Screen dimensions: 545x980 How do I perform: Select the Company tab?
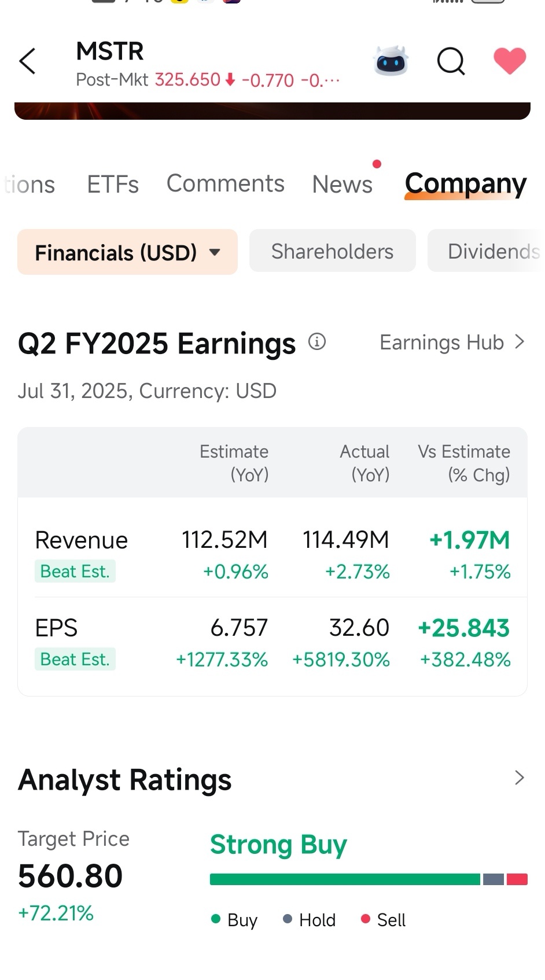click(465, 184)
